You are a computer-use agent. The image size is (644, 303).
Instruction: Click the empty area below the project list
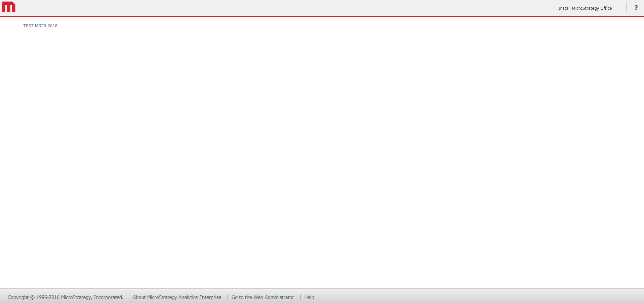click(322, 151)
